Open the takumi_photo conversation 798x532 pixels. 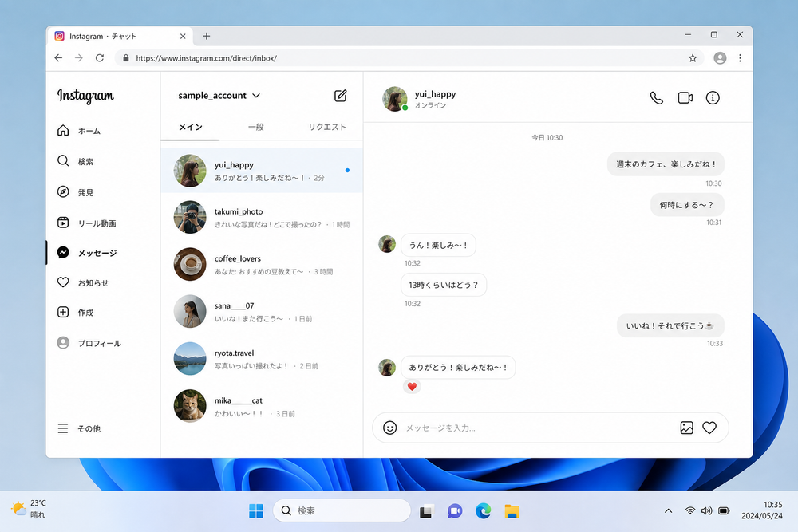[x=262, y=217]
